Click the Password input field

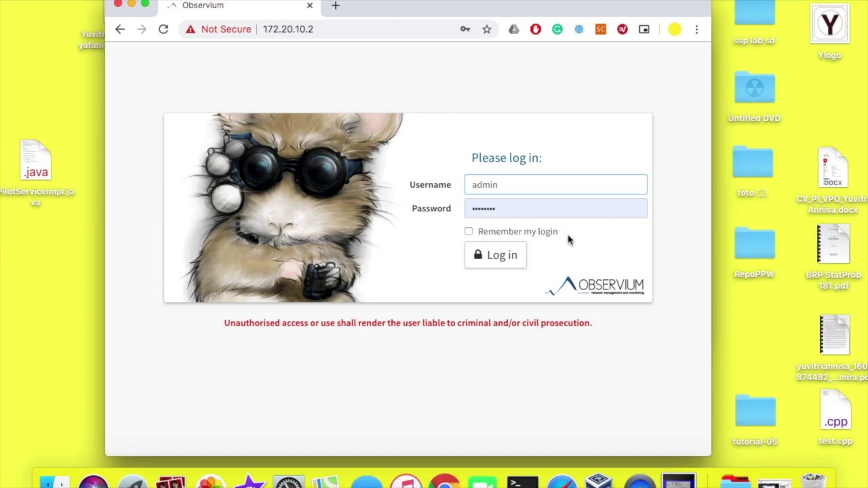(x=556, y=208)
